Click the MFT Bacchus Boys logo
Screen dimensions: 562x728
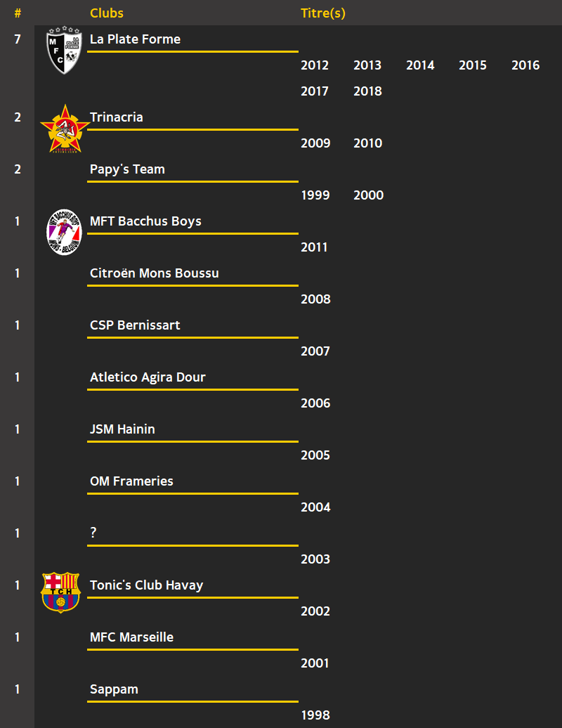(64, 232)
